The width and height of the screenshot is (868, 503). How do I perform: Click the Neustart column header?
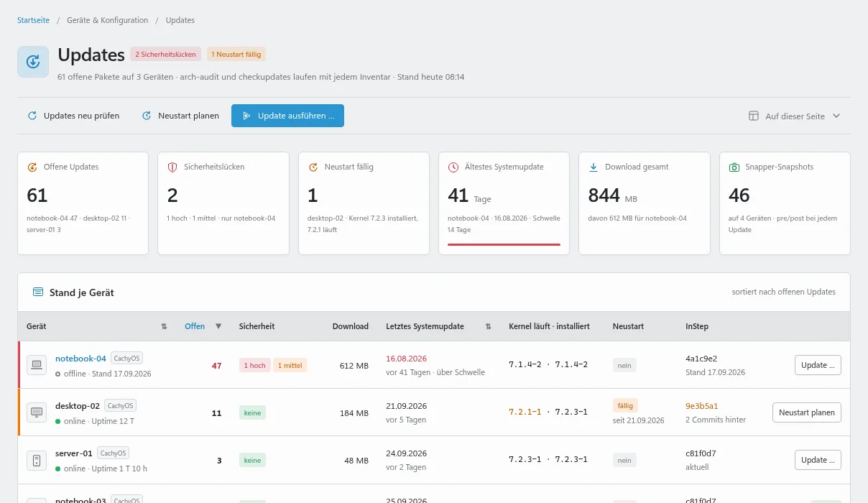coord(628,326)
